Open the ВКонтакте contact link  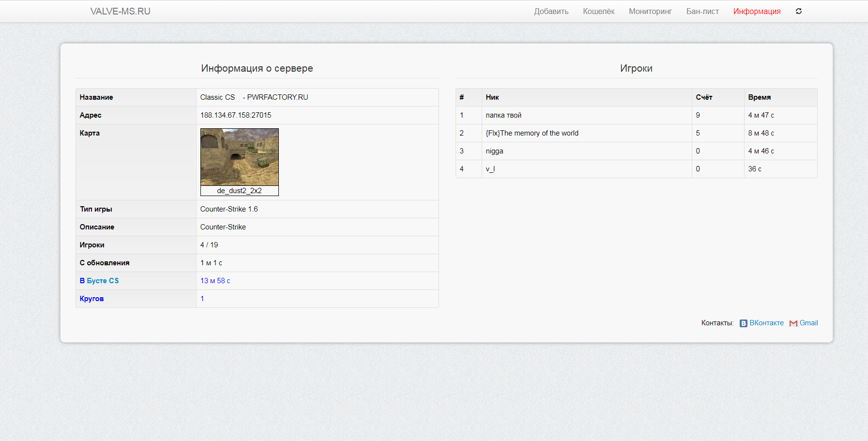pyautogui.click(x=766, y=323)
